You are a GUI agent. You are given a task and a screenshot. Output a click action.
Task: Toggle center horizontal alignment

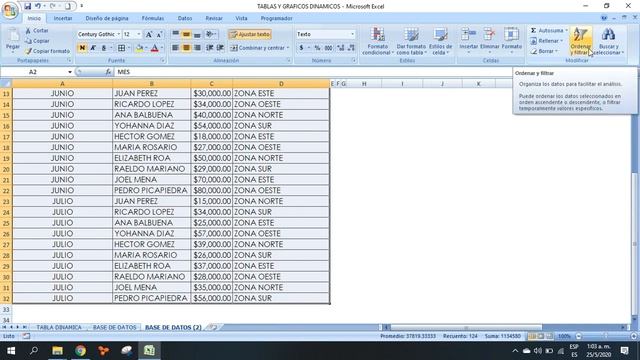point(186,48)
